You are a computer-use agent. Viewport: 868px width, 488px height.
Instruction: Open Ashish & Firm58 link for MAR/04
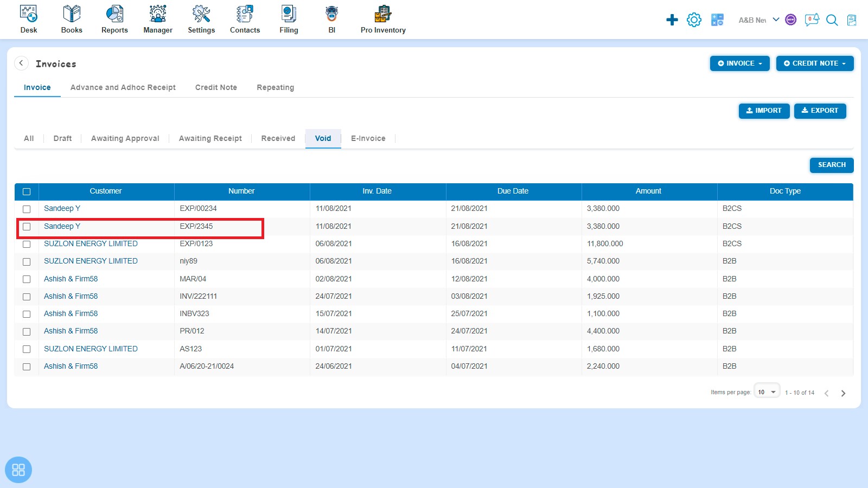pyautogui.click(x=71, y=279)
